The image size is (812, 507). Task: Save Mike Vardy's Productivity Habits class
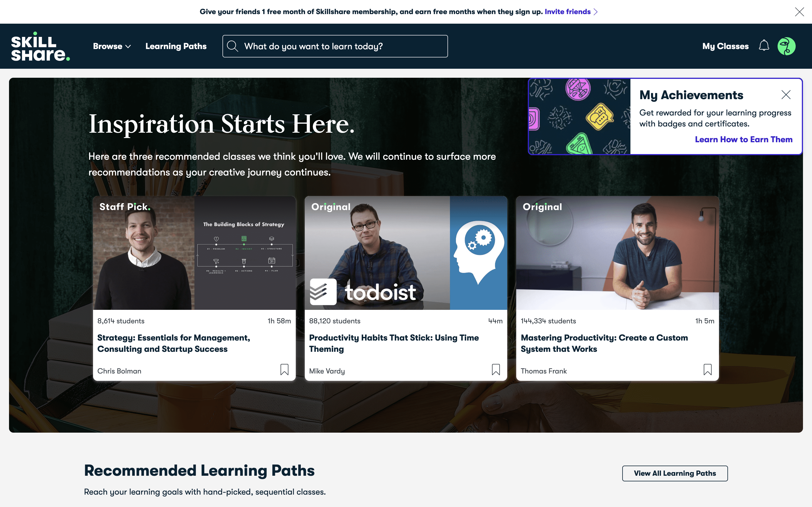[496, 370]
